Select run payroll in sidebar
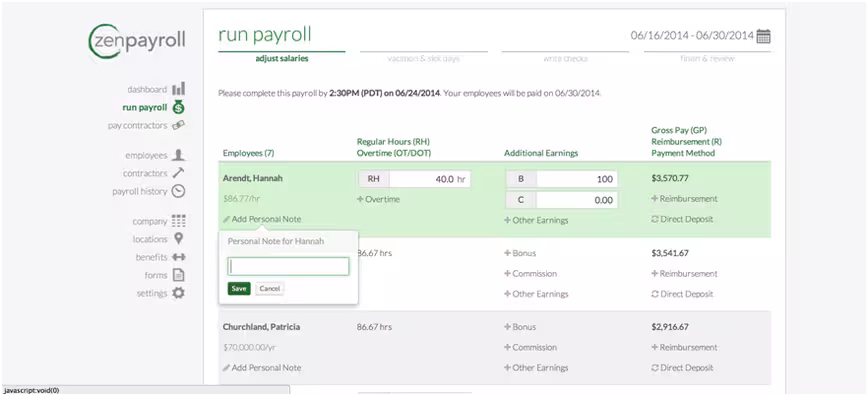Screen dimensions: 868x396 tap(144, 107)
